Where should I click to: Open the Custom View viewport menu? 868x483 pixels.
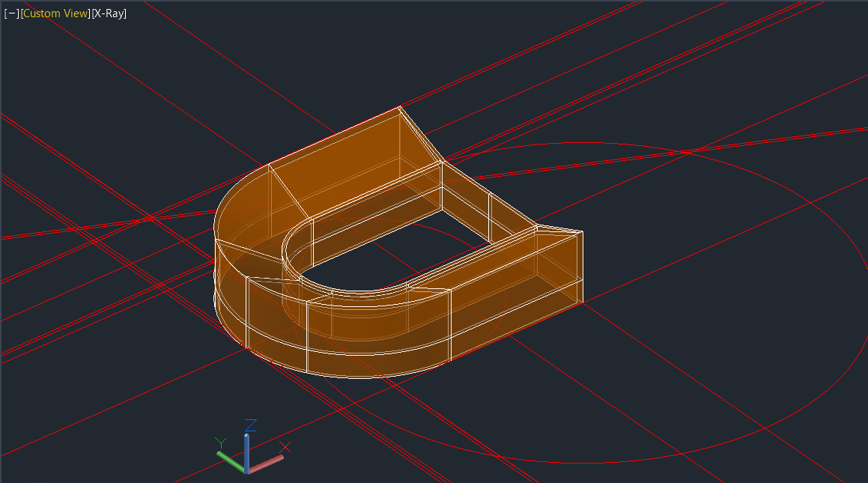(55, 13)
